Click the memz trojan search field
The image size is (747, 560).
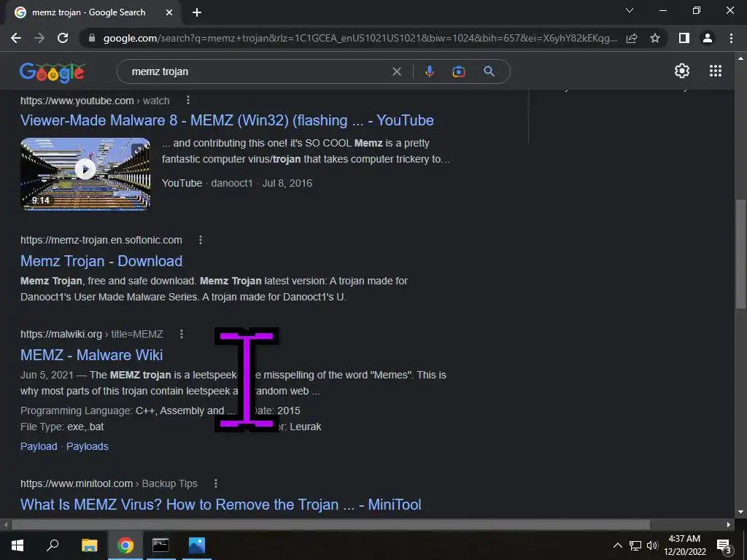258,71
